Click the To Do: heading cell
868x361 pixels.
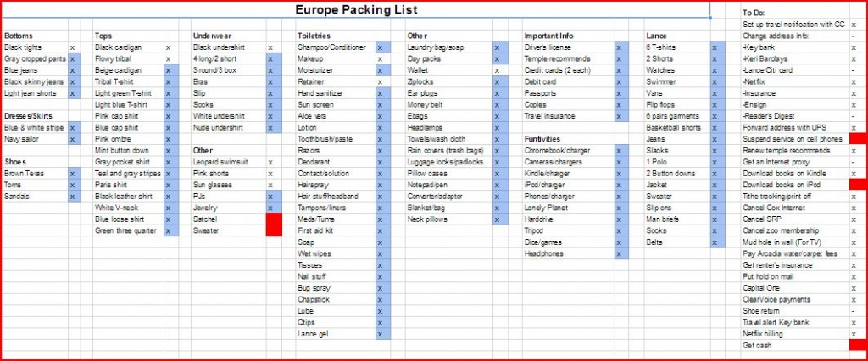click(x=754, y=13)
